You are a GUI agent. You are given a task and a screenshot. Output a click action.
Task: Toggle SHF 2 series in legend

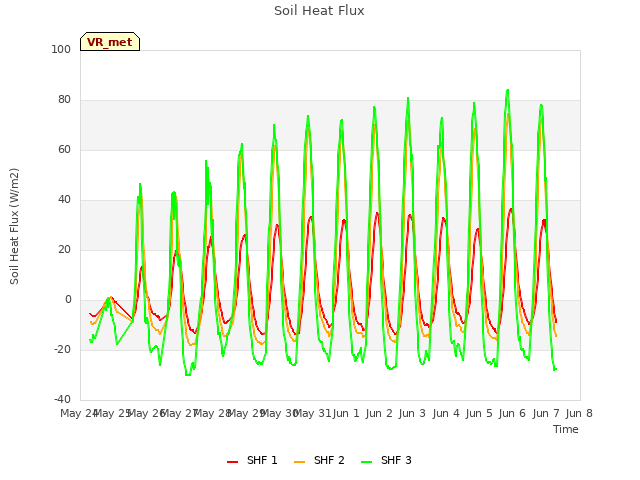click(319, 460)
